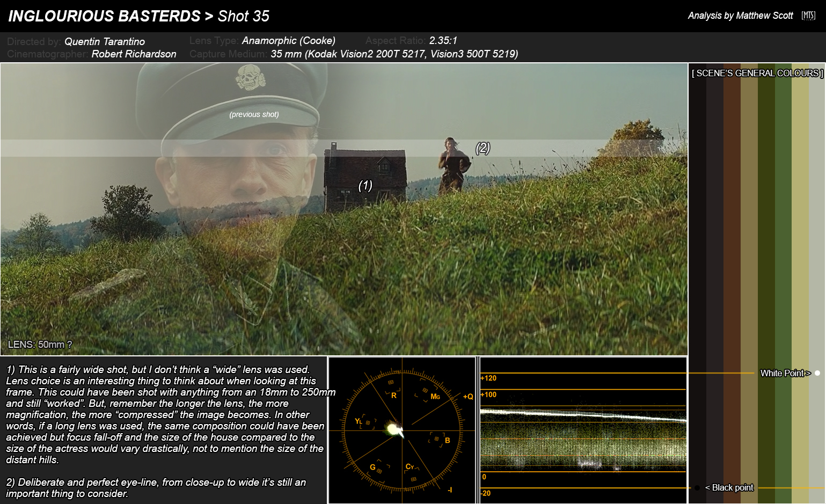The image size is (826, 504).
Task: Click the -I label on the vectorscope
Action: click(450, 490)
